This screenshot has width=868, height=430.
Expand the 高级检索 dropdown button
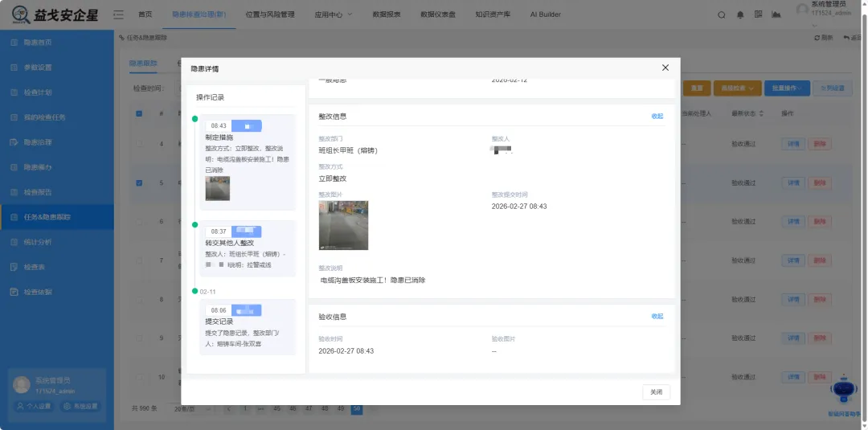[738, 88]
